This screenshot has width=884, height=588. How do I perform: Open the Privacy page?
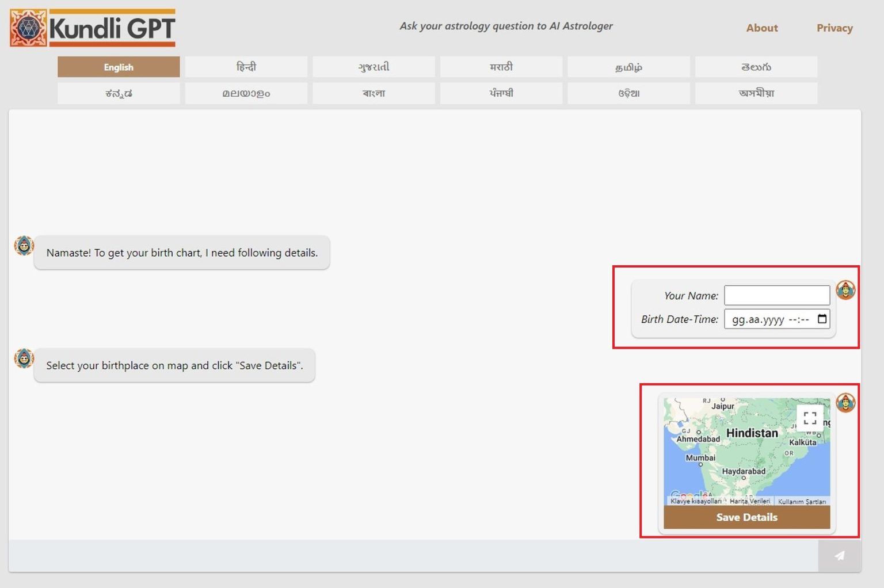(835, 27)
